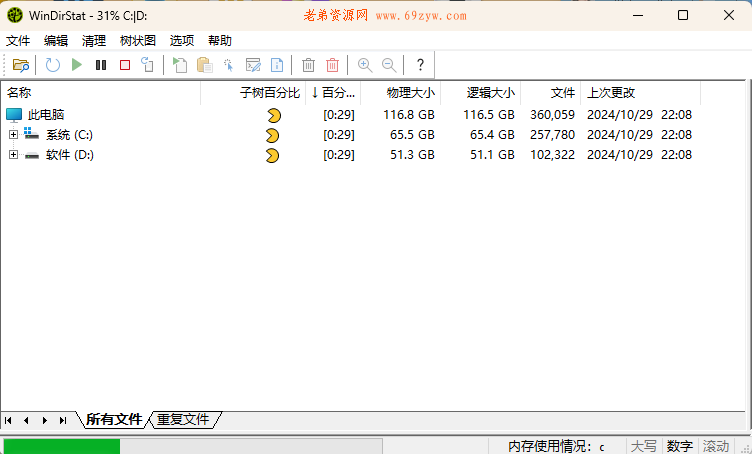Select the 系统 (C:) row label
The width and height of the screenshot is (752, 454).
pos(70,135)
